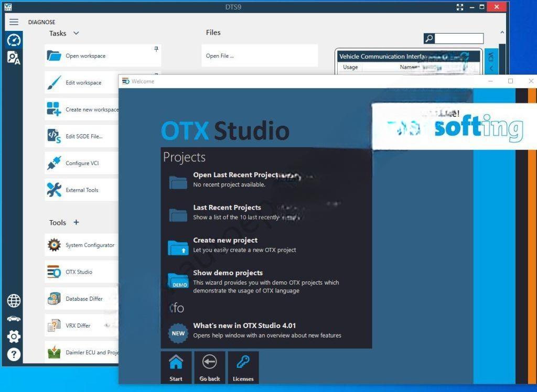Click the Licenses key icon
Screen dimensions: 537x392
[243, 367]
